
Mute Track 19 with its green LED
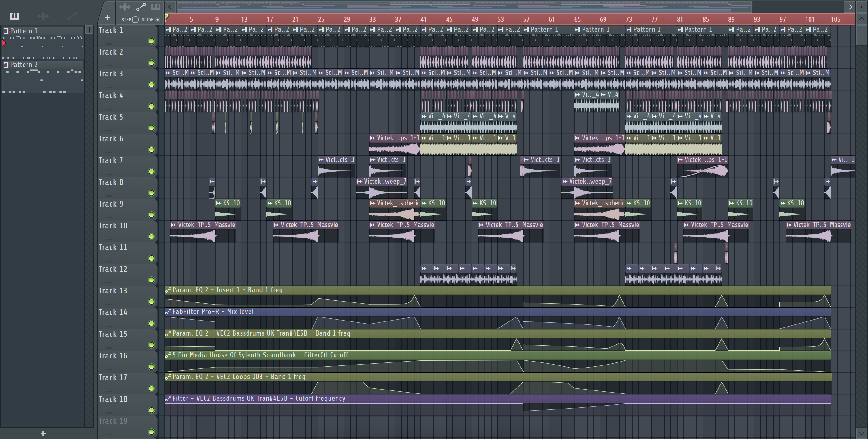[151, 432]
